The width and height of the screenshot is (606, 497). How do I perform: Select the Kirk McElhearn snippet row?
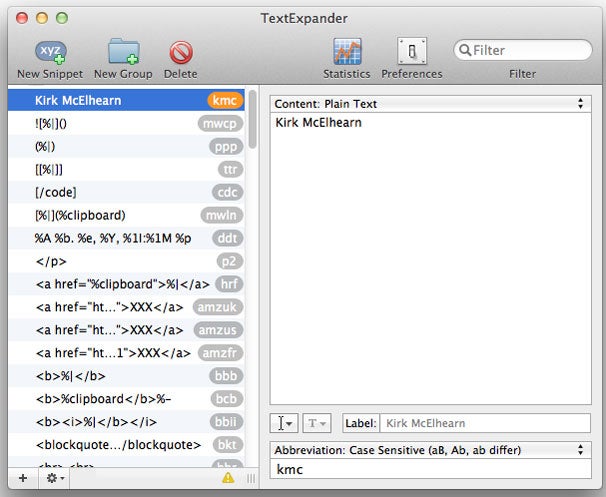(x=126, y=100)
